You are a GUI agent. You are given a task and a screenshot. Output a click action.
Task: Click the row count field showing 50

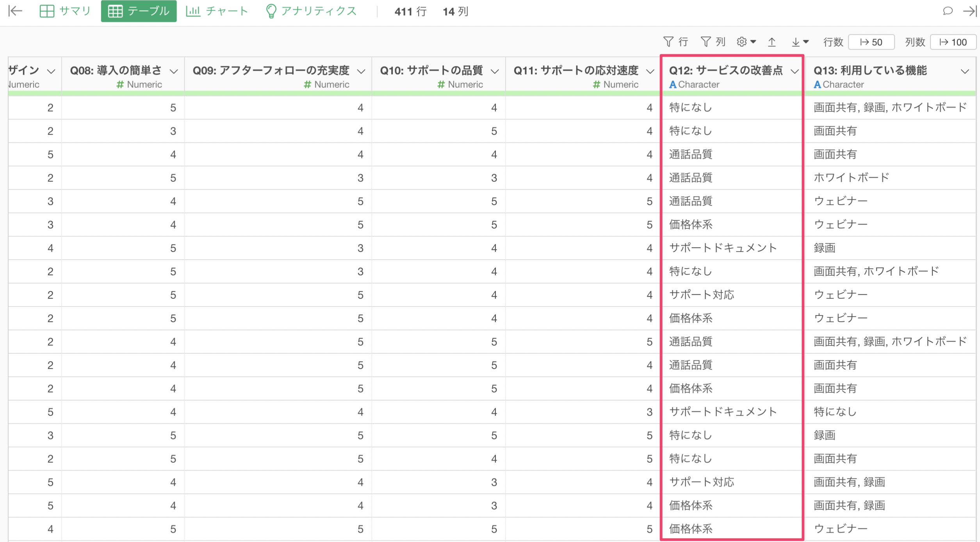tap(871, 42)
